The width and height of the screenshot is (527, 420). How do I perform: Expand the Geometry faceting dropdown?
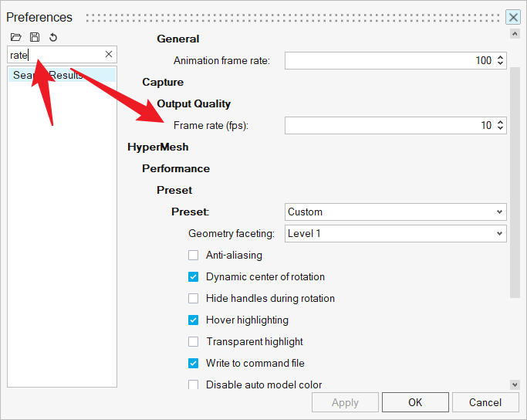point(395,234)
